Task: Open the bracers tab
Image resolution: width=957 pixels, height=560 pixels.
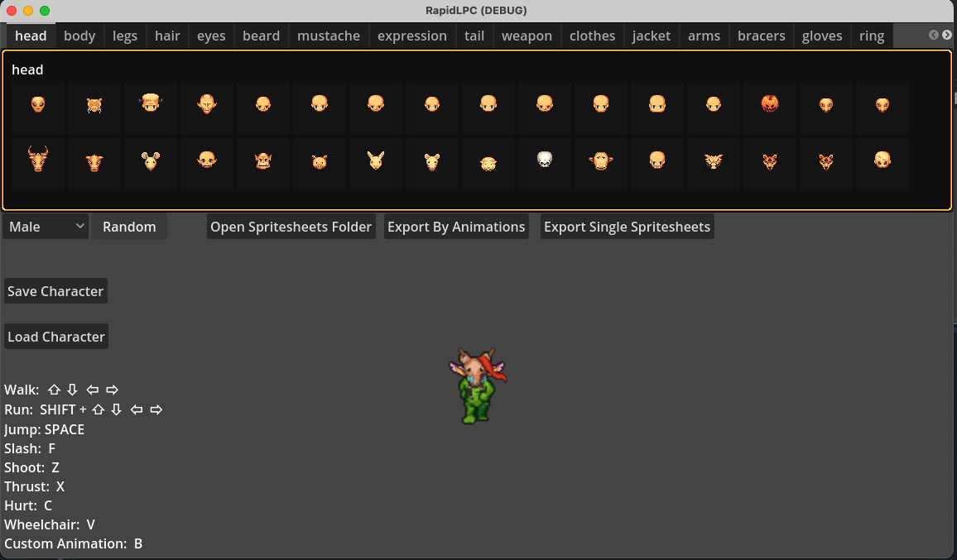Action: (x=761, y=36)
